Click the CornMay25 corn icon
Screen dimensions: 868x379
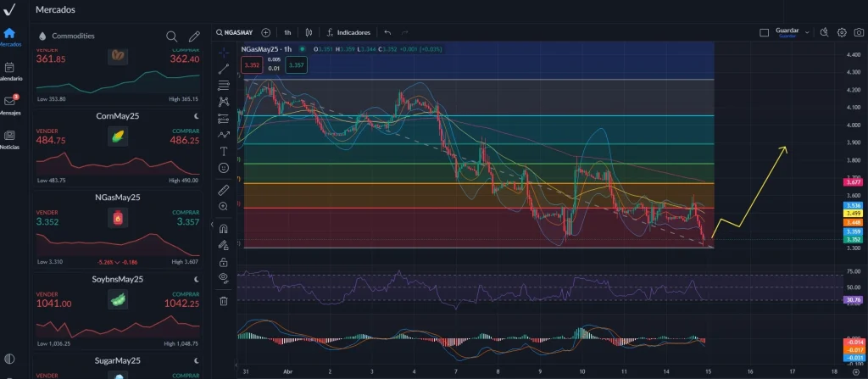point(117,137)
